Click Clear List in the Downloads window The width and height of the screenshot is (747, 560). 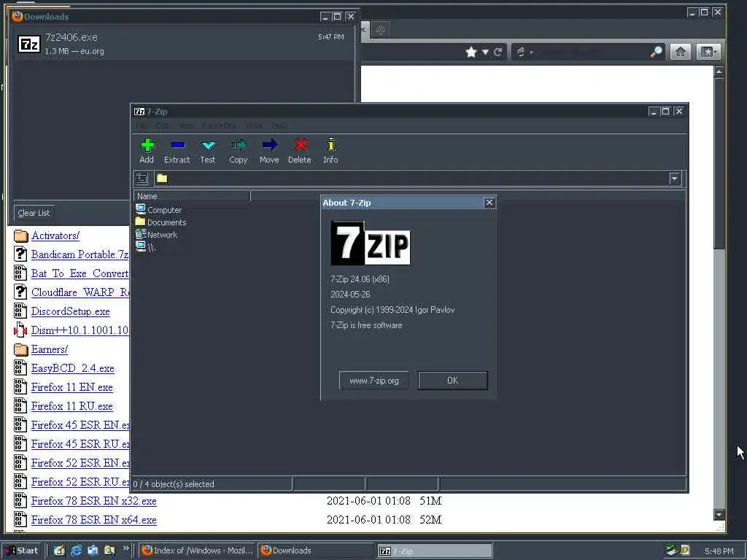pyautogui.click(x=34, y=213)
